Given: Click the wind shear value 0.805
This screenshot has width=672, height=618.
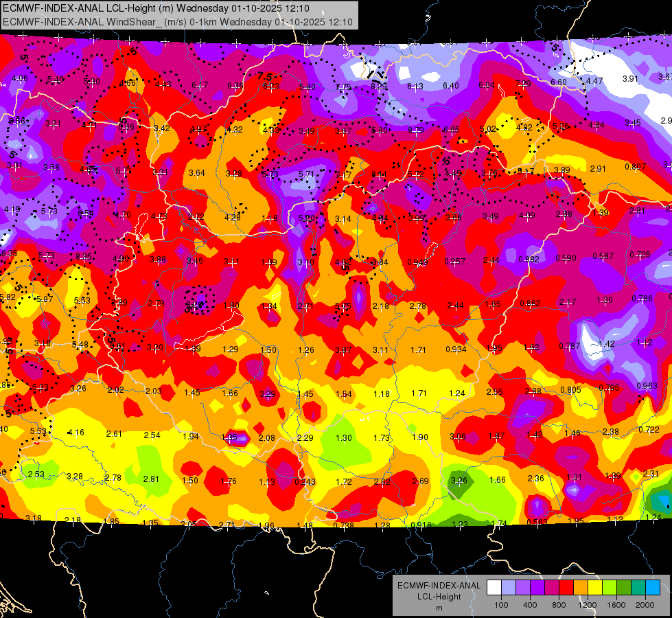Looking at the screenshot, I should [x=571, y=390].
